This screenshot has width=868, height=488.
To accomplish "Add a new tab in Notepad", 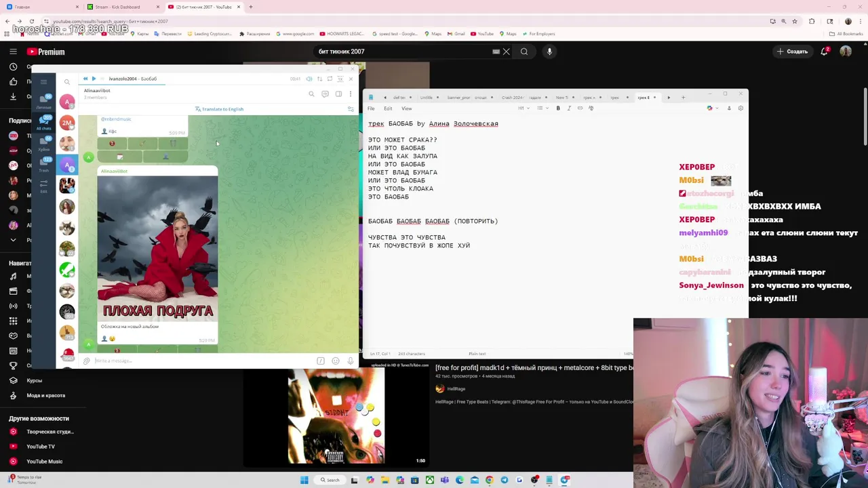I will [x=683, y=98].
